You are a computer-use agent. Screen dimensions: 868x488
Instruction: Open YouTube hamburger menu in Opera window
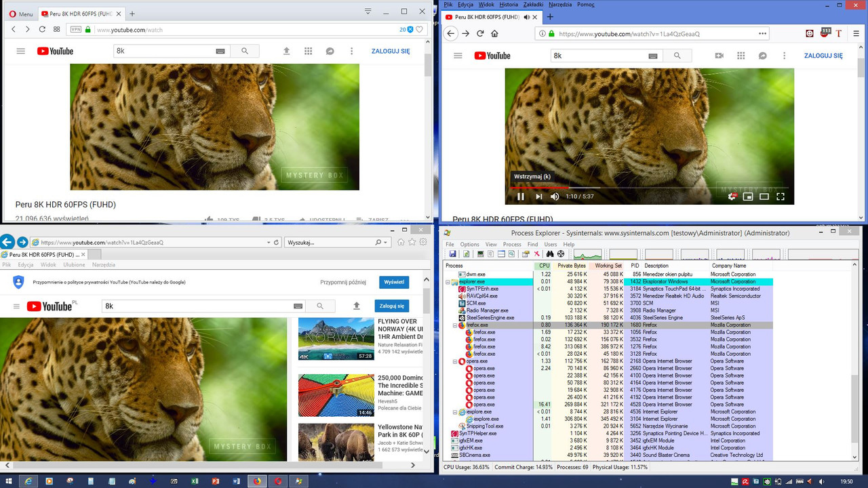click(21, 51)
